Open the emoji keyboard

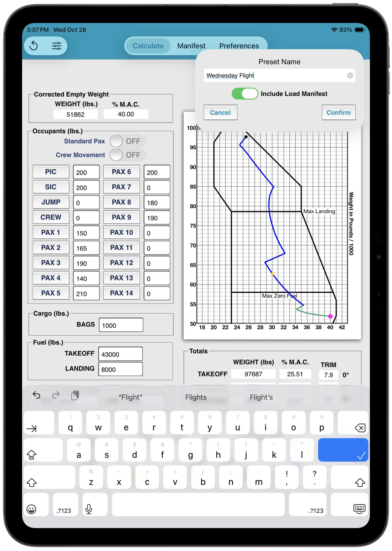[x=36, y=505]
